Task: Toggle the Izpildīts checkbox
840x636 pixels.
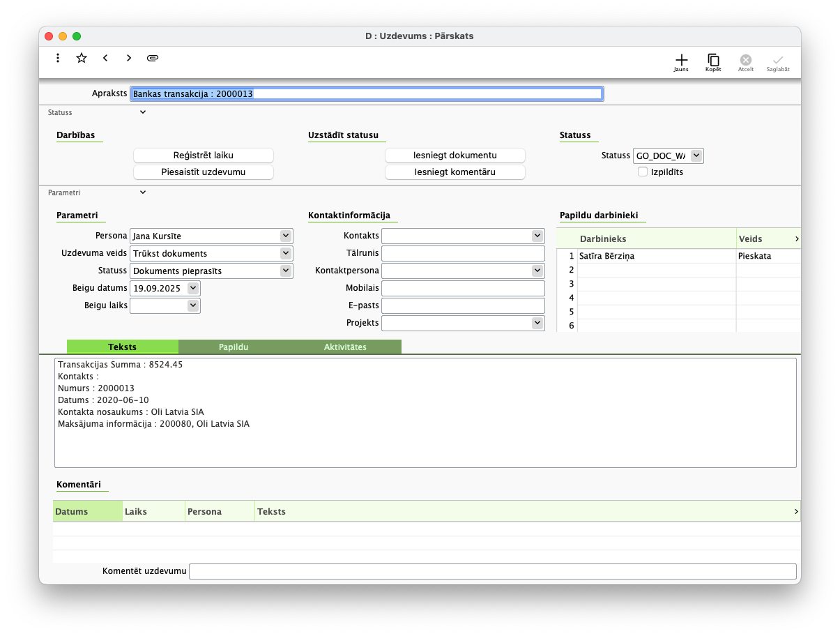Action: pyautogui.click(x=643, y=172)
